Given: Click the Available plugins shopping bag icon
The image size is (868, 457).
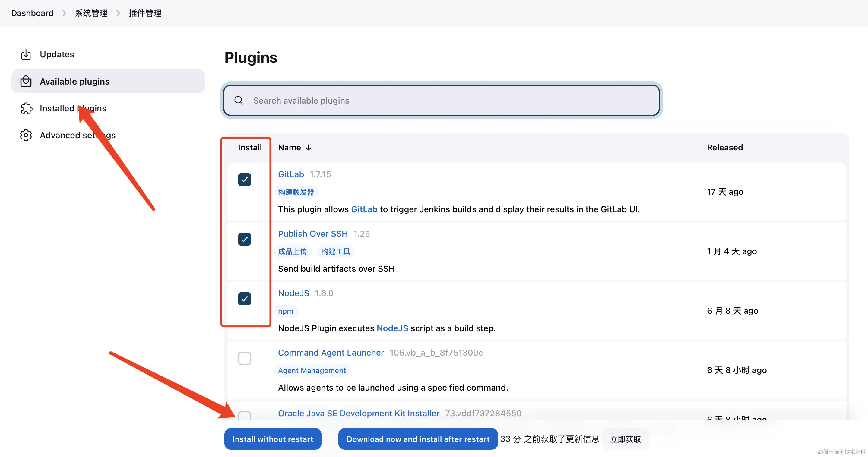Looking at the screenshot, I should click(26, 81).
